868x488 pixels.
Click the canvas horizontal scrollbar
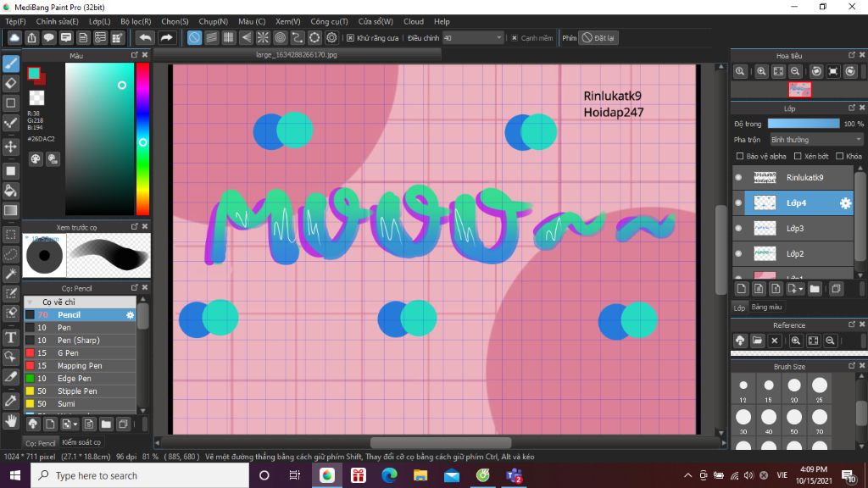[441, 442]
